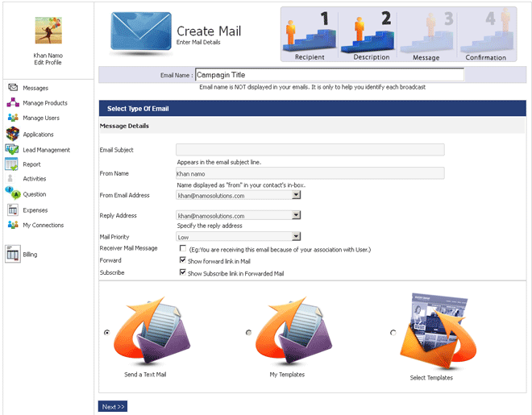The width and height of the screenshot is (532, 415).
Task: Open the Applications link text
Action: pyautogui.click(x=39, y=135)
